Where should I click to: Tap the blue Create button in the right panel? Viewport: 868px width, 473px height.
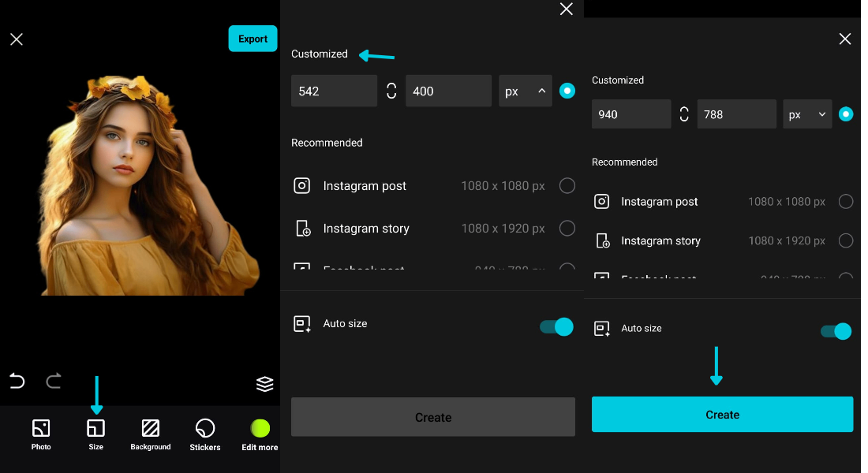pos(722,415)
